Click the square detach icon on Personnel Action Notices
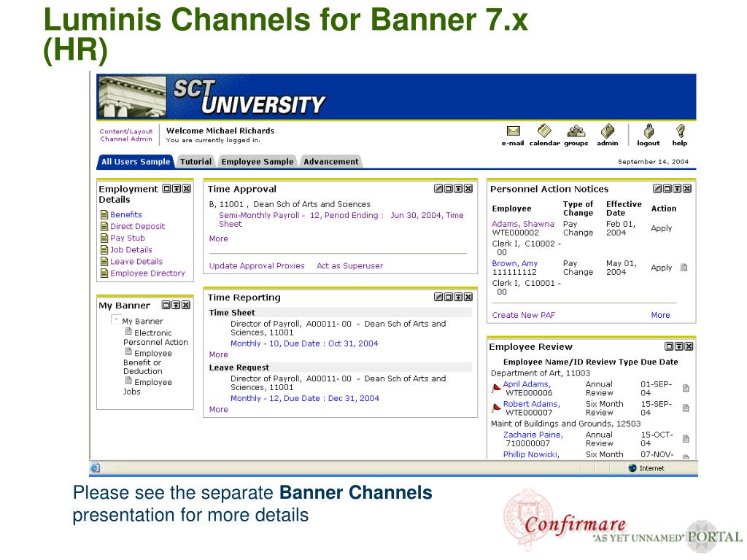Viewport: 747px width, 560px height. point(667,189)
